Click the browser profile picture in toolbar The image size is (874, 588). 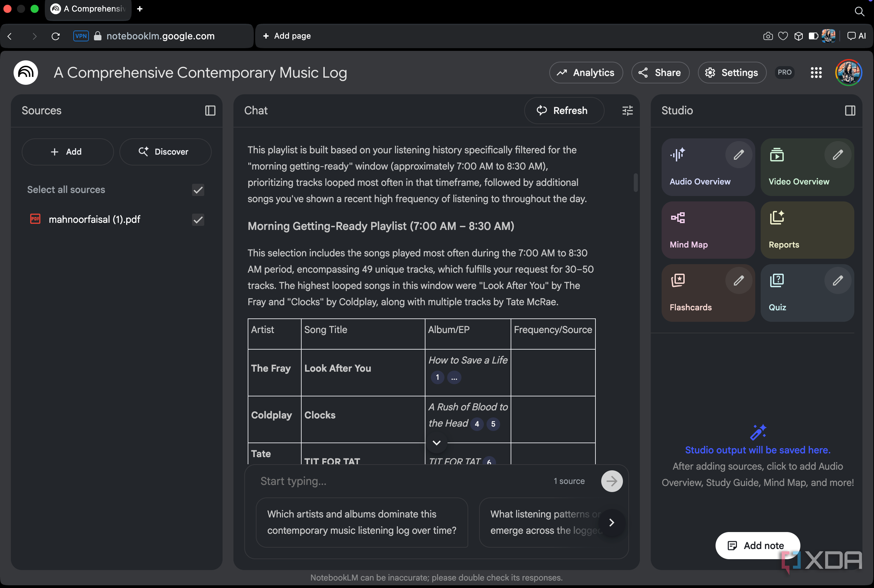coord(828,36)
